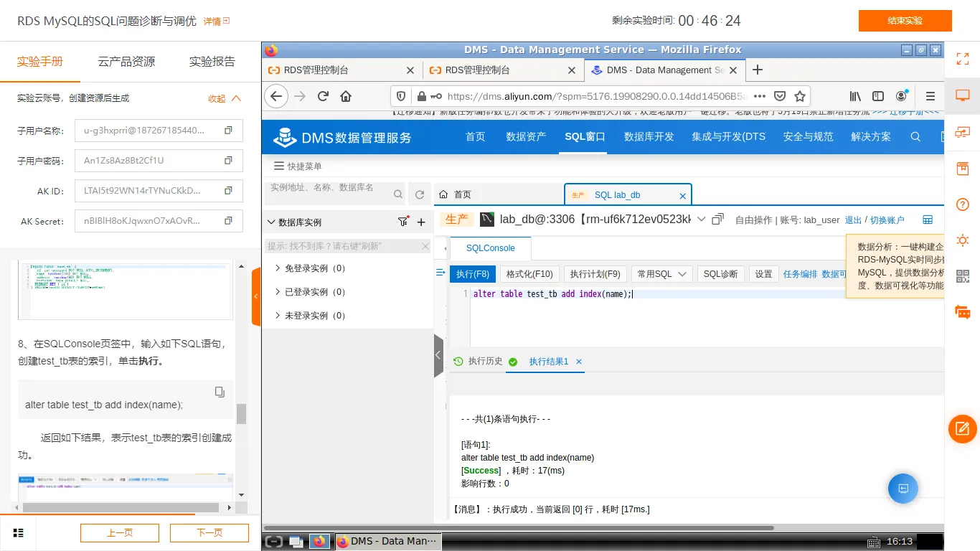The height and width of the screenshot is (551, 980).
Task: Close the SQL lab_db tab
Action: point(683,195)
